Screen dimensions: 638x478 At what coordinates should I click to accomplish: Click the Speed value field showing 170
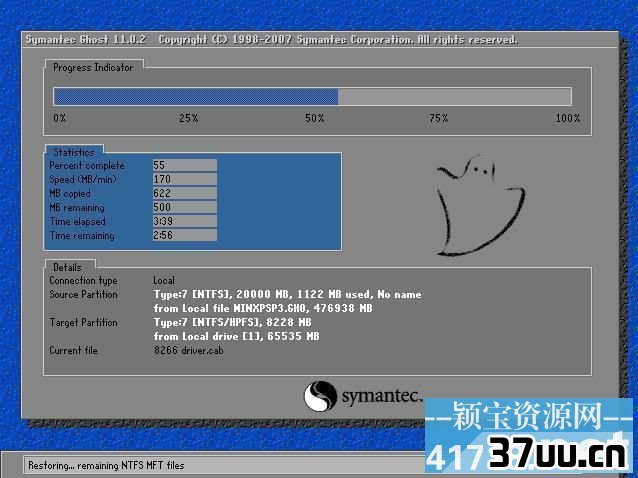click(x=184, y=179)
